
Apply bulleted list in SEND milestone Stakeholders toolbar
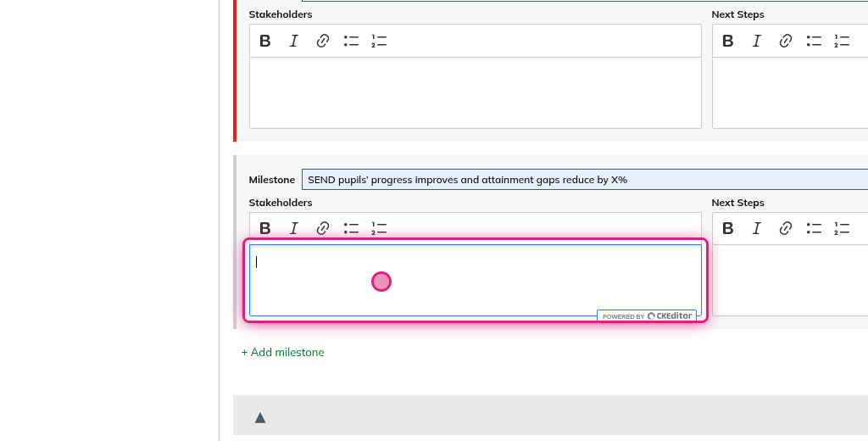[351, 228]
